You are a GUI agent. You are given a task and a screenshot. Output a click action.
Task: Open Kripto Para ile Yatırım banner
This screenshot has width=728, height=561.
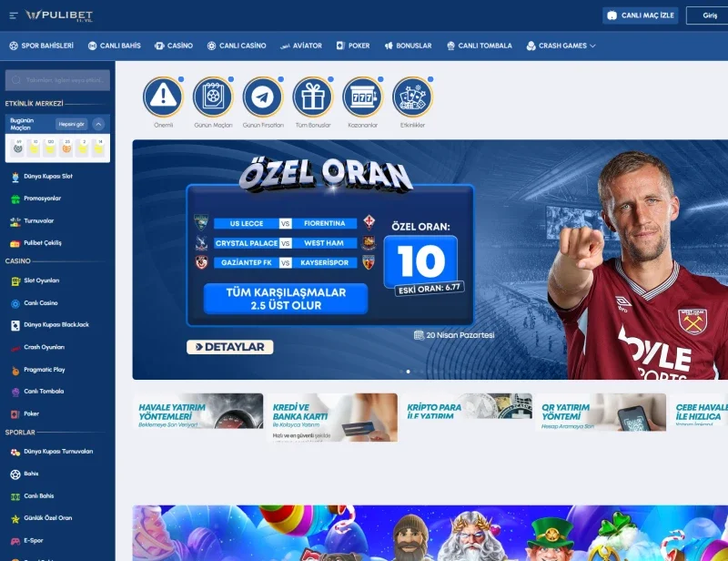point(467,406)
